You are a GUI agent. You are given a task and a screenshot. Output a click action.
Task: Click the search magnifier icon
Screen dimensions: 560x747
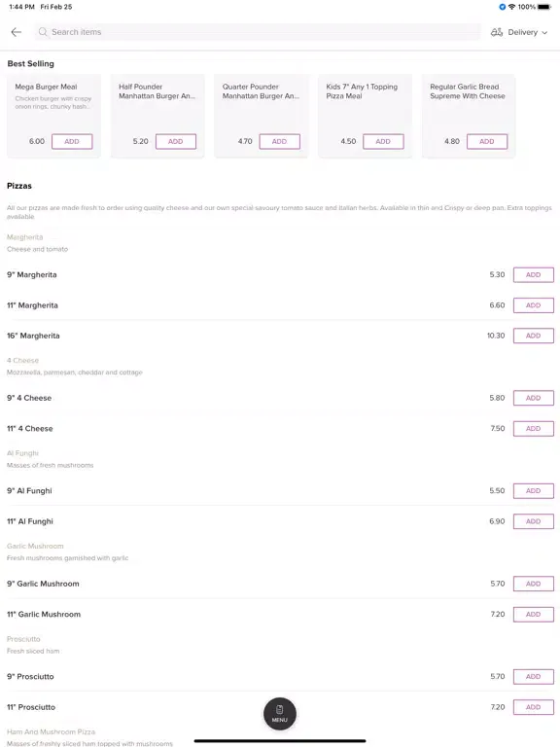[43, 32]
